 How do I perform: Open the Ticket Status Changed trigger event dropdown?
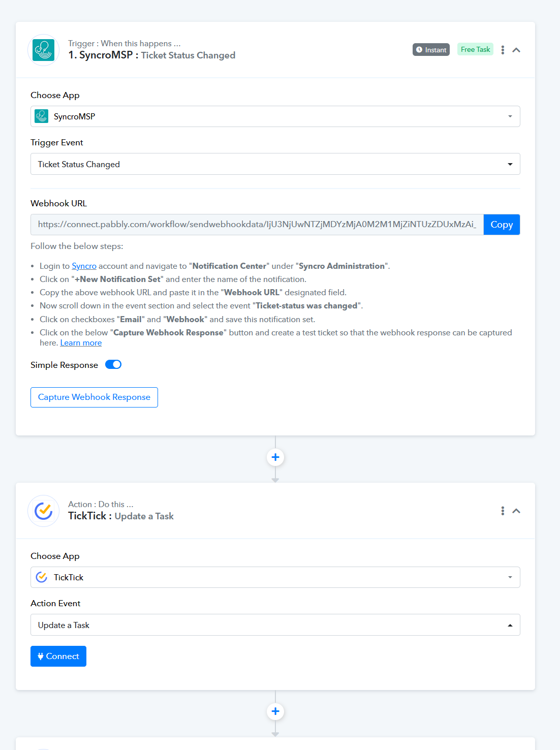(275, 164)
